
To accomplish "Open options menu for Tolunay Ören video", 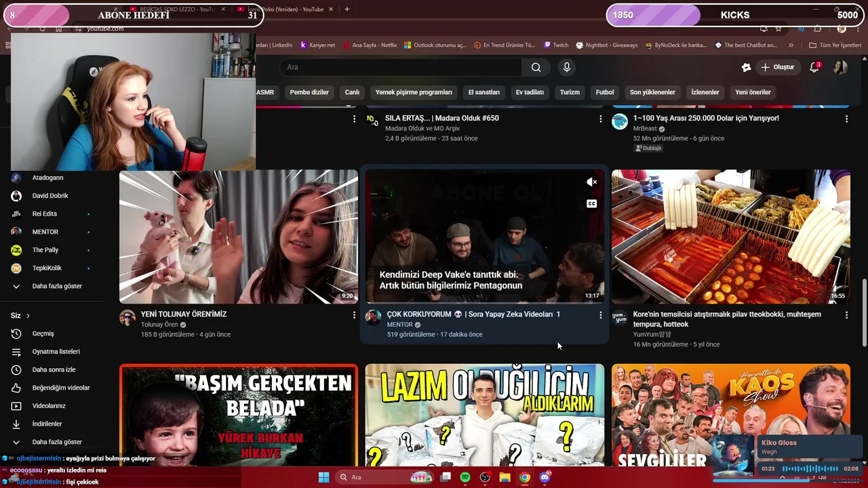I will pos(354,315).
